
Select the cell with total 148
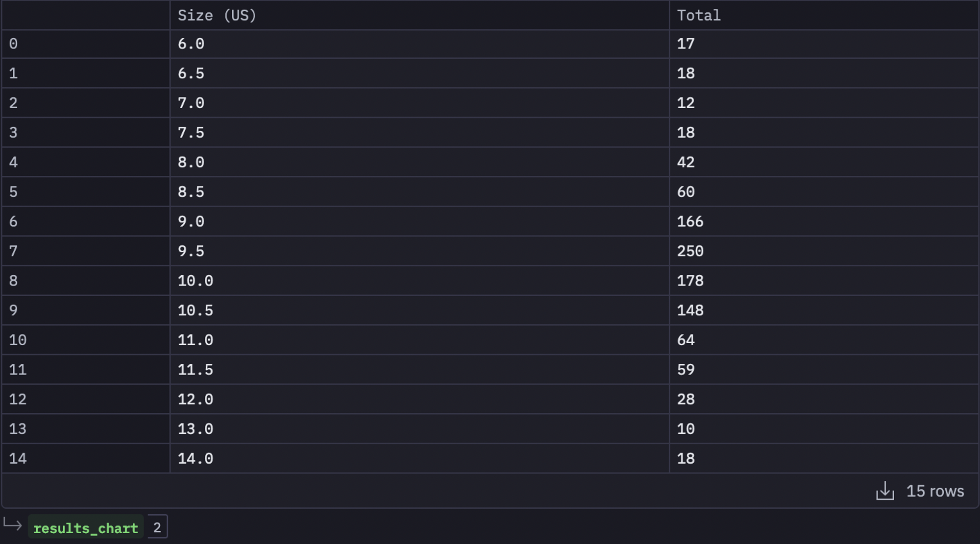(824, 310)
